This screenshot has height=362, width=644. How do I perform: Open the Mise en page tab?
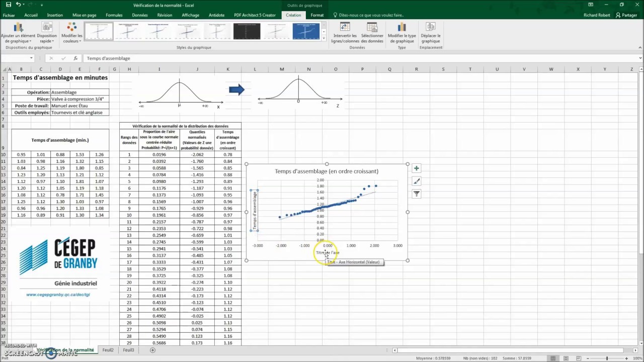click(84, 15)
